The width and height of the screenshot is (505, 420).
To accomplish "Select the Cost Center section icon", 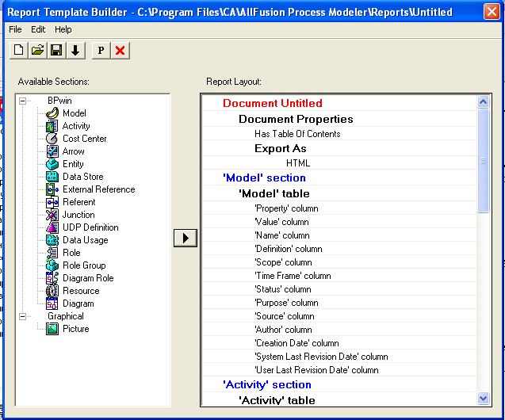I will [52, 139].
